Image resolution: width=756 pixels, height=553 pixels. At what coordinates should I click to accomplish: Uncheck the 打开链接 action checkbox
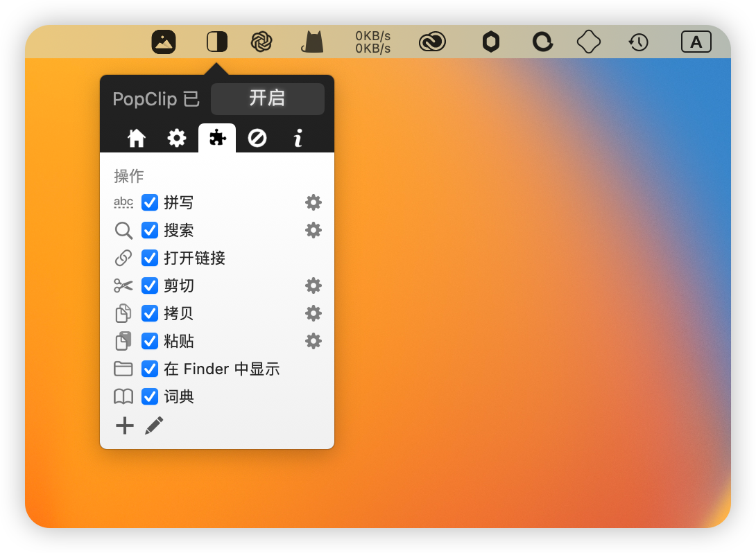point(149,258)
